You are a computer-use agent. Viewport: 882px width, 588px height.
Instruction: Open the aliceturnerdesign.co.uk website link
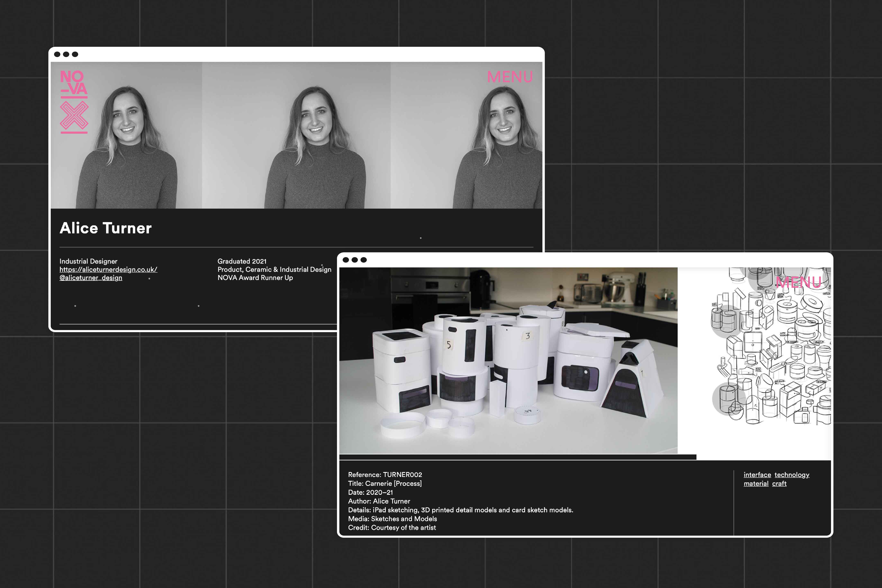click(108, 269)
